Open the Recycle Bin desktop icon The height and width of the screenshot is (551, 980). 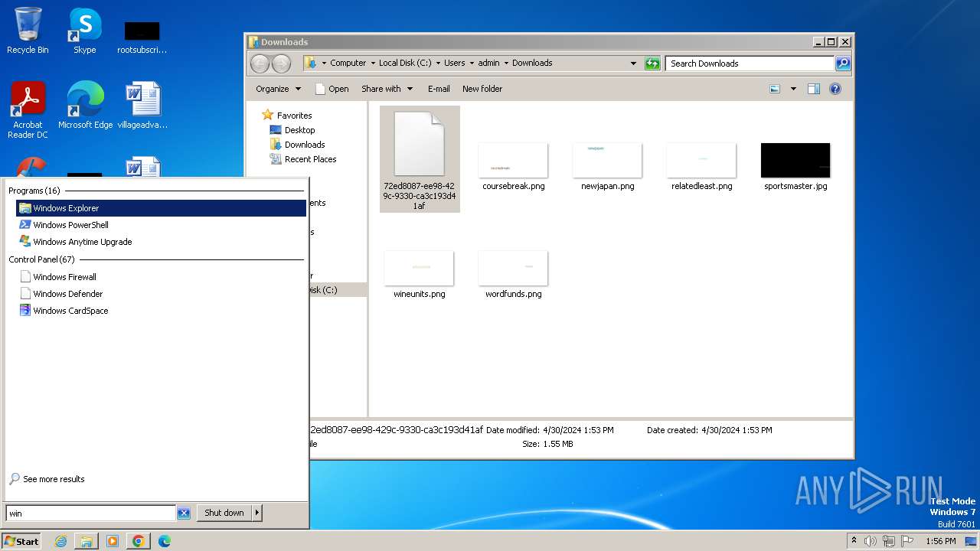tap(28, 31)
